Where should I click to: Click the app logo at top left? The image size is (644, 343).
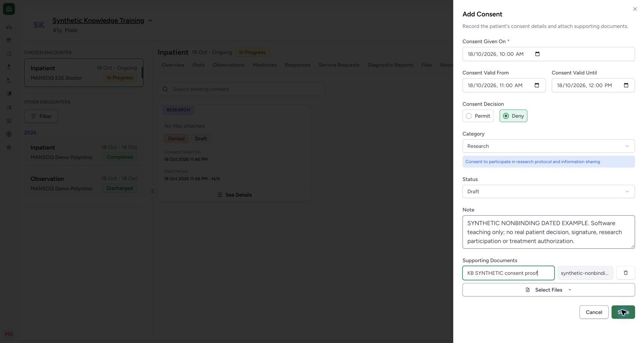pyautogui.click(x=9, y=9)
